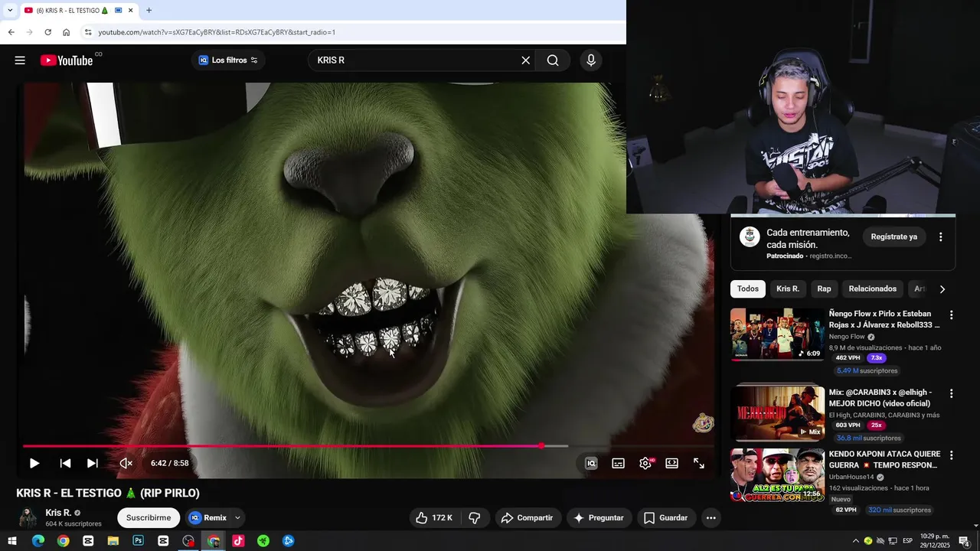Expand the Chrome tab search dropdown
The height and width of the screenshot is (551, 980).
pos(9,11)
